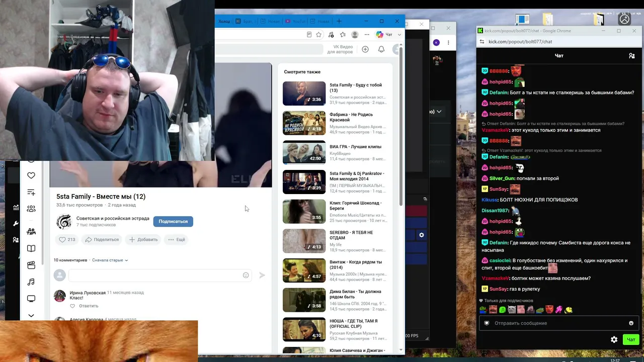Viewport: 644px width, 362px height.
Task: Share the video via 'Поделиться'
Action: click(102, 240)
